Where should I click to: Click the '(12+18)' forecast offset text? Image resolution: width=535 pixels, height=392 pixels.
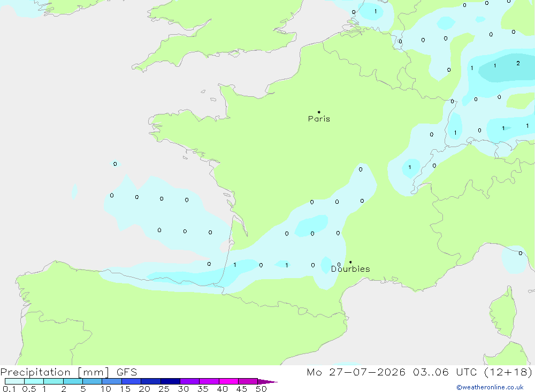(508, 372)
